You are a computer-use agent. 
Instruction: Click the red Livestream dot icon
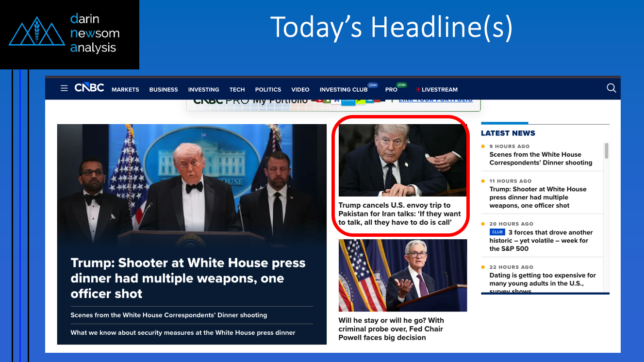(418, 90)
